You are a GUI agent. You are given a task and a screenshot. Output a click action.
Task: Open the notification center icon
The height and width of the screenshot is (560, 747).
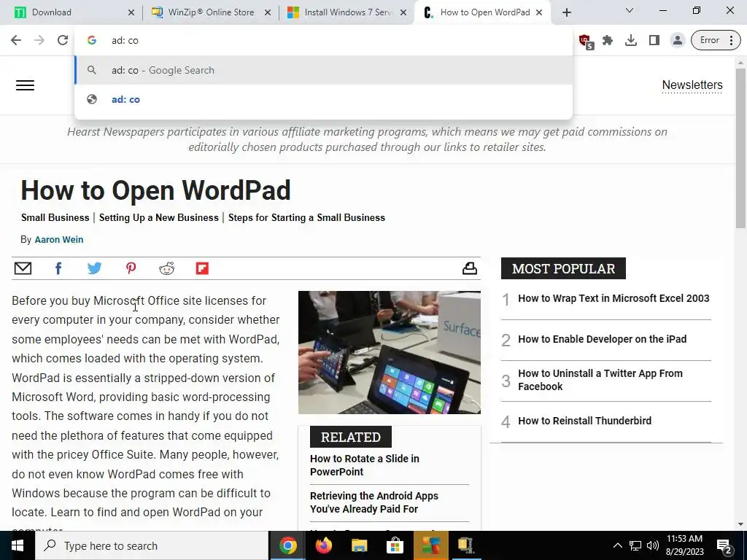pos(724,545)
